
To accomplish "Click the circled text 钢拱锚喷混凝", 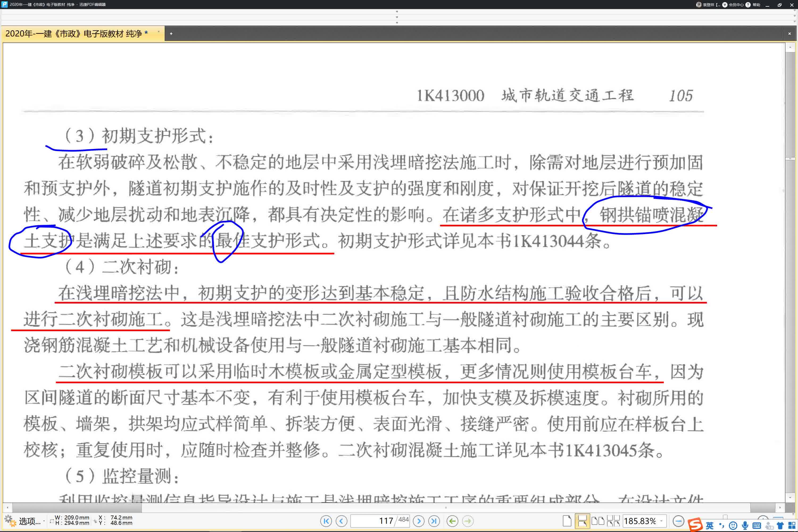I will coord(651,215).
